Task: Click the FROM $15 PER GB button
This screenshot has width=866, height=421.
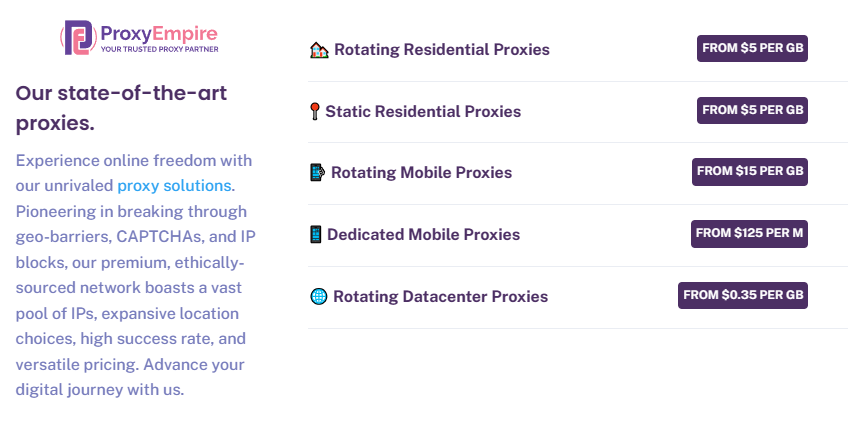Action: coord(750,171)
